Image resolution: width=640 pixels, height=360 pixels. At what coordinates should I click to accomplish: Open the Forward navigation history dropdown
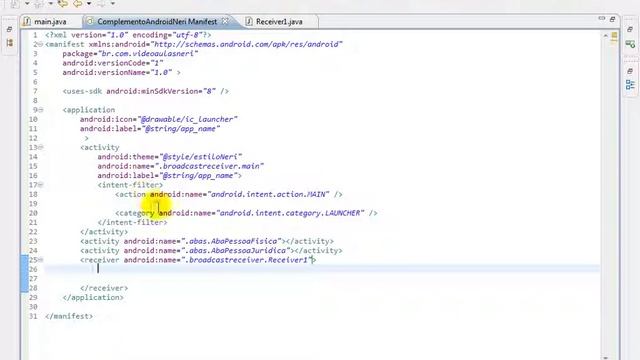[x=113, y=4]
